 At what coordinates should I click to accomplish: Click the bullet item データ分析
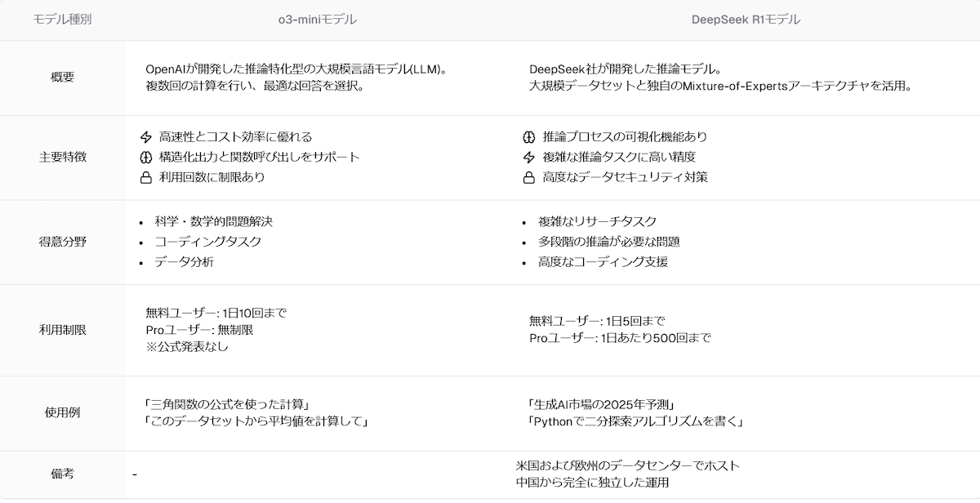[184, 262]
